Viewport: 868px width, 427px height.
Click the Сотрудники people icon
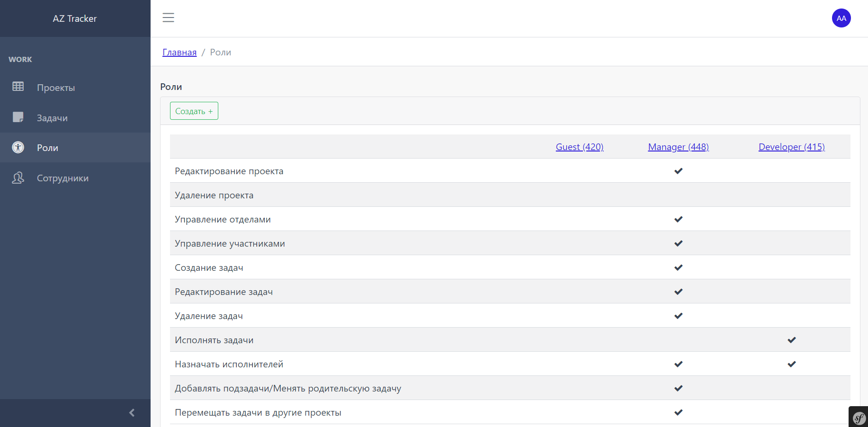[x=18, y=178]
